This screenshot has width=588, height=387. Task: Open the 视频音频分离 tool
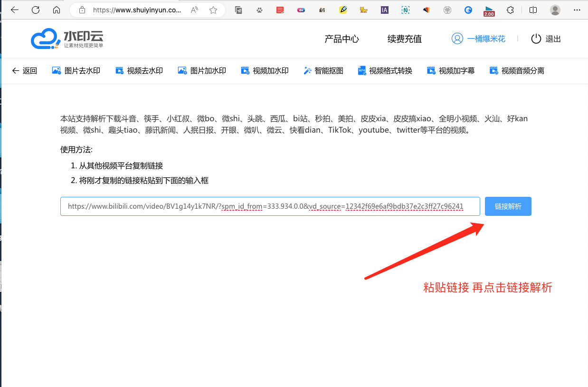(x=517, y=71)
